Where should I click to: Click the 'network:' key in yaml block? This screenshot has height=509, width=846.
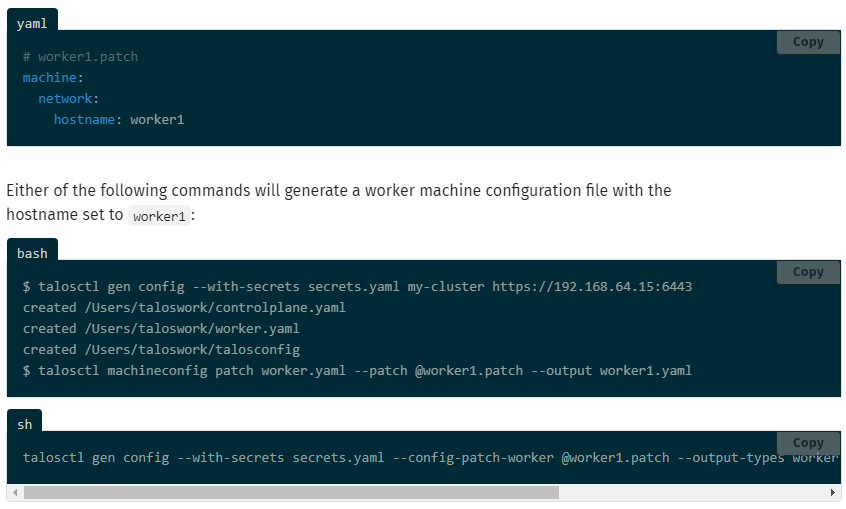click(x=68, y=99)
